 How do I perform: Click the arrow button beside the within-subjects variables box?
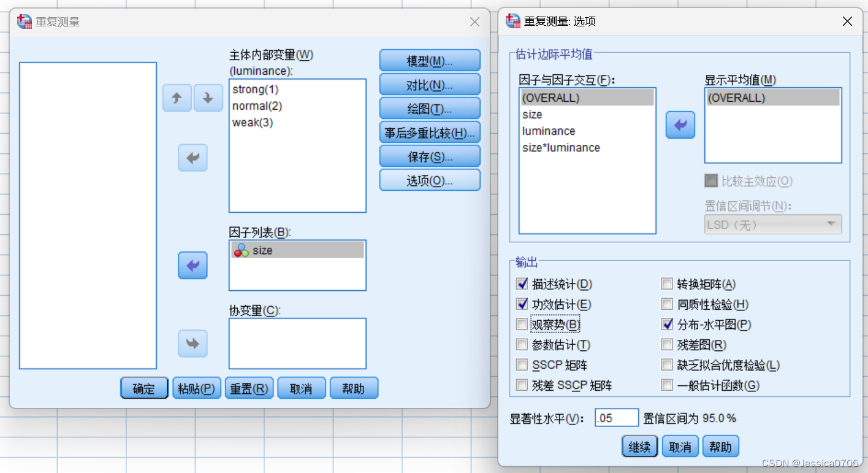[193, 158]
